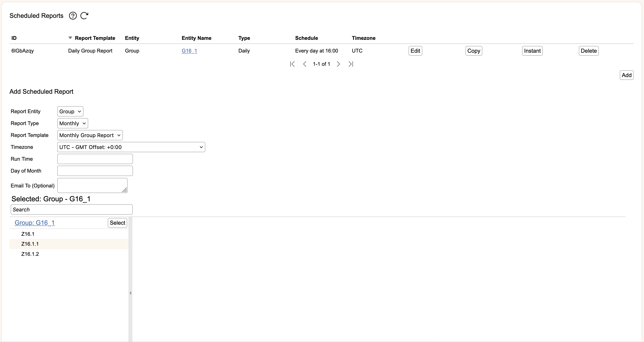Focus the Run Time field
Image resolution: width=644 pixels, height=342 pixels.
pos(95,159)
